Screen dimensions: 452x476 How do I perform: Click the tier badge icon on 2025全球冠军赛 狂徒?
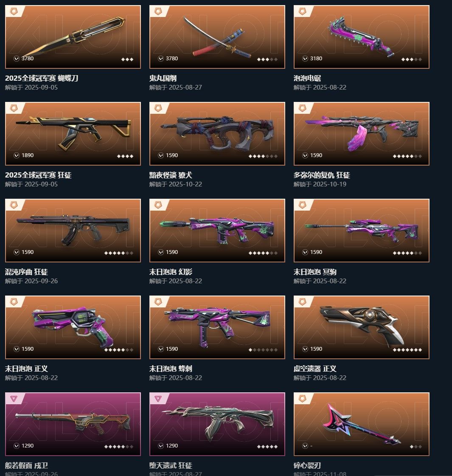tap(14, 108)
